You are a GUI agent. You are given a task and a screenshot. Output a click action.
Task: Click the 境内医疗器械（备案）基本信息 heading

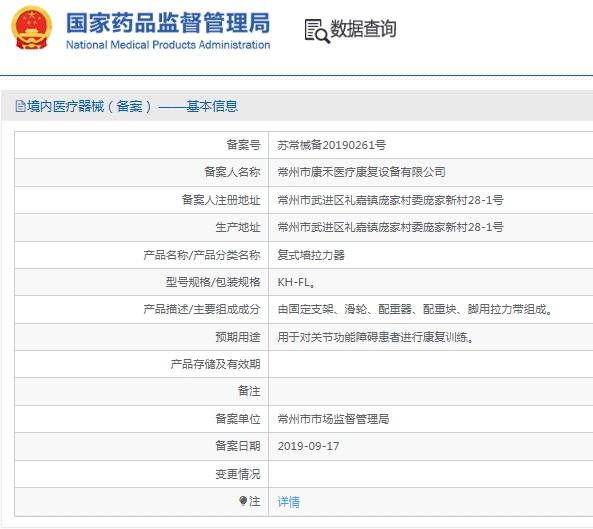(x=132, y=106)
